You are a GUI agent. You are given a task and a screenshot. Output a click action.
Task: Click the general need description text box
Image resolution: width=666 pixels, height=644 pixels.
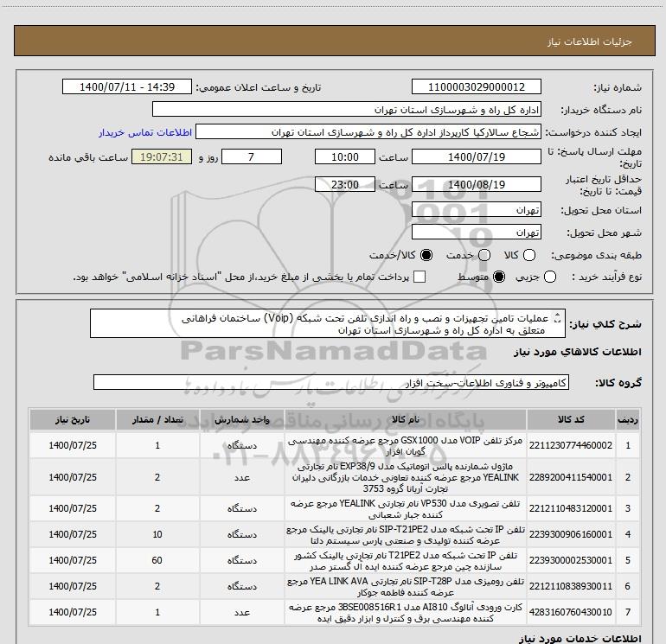[328, 324]
